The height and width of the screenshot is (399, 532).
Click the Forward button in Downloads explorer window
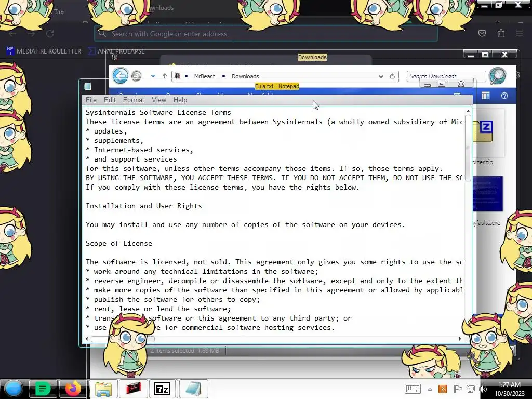tap(137, 76)
